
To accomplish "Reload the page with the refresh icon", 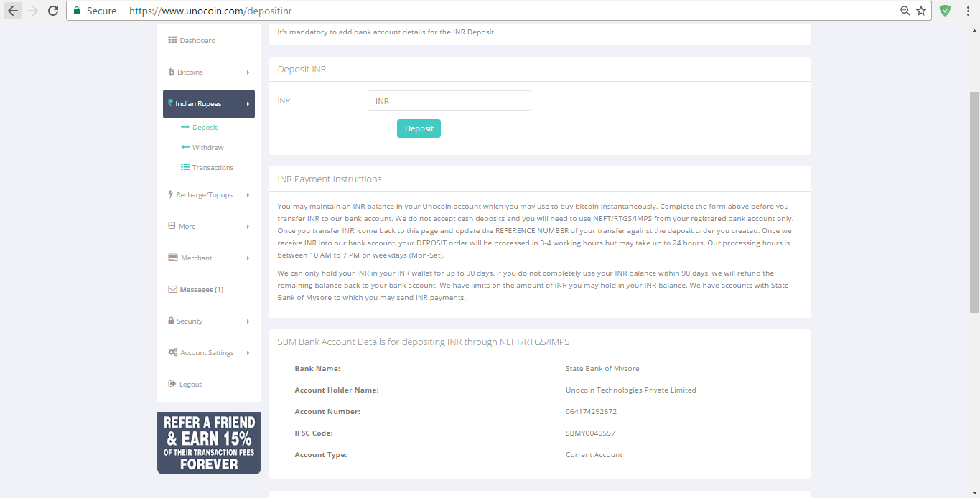I will point(52,11).
